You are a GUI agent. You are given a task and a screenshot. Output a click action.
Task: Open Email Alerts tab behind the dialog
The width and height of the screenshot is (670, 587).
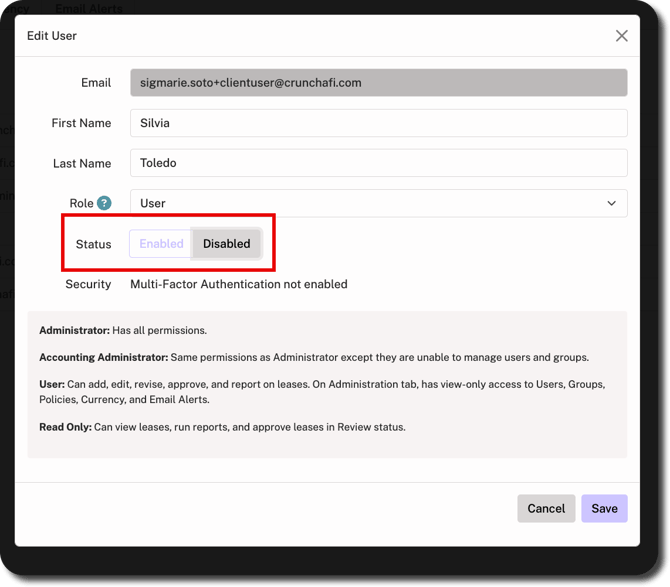click(89, 9)
